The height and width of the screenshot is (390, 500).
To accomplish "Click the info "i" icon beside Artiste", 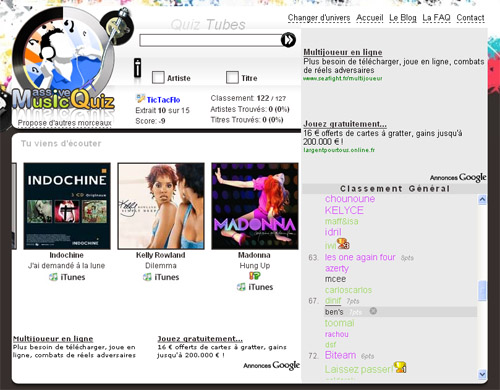I will pyautogui.click(x=137, y=68).
